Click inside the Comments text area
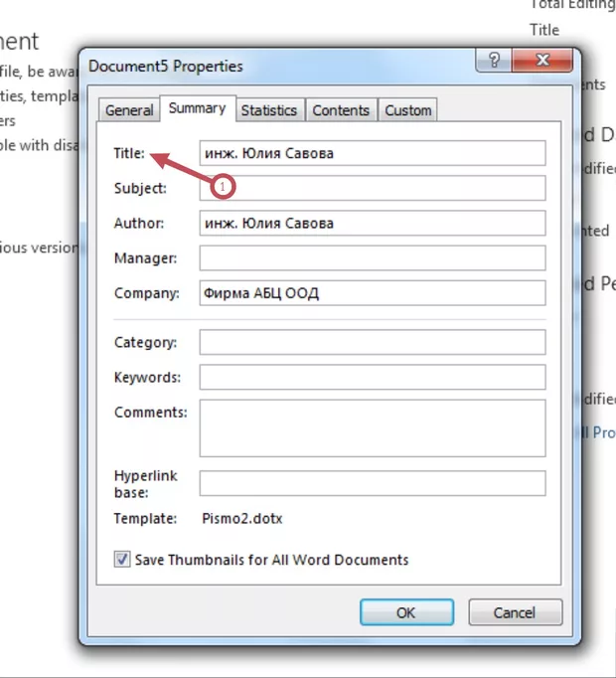 [373, 428]
